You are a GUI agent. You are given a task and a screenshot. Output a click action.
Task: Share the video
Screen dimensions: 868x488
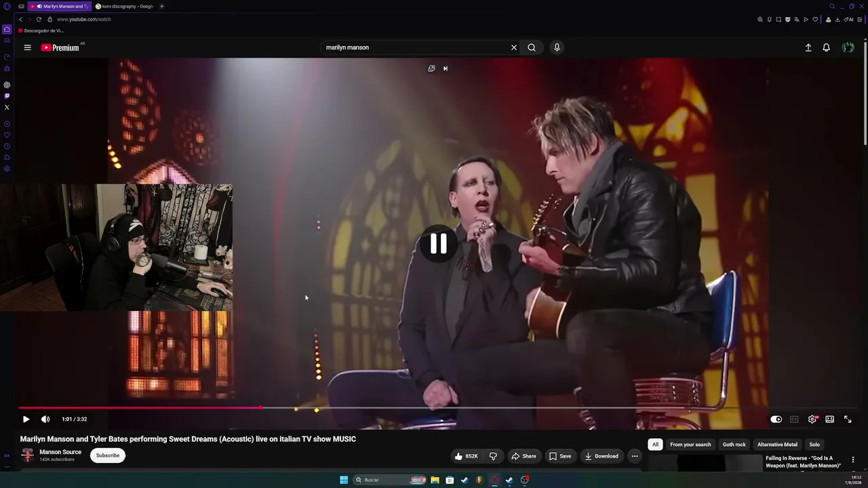(x=524, y=456)
